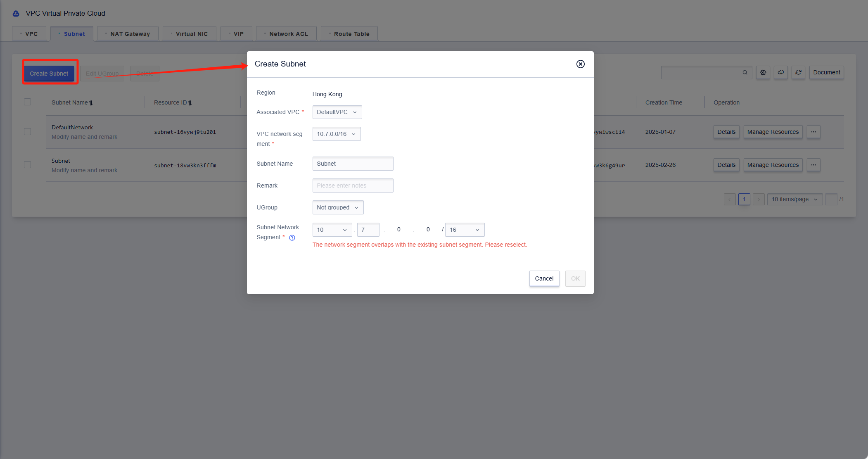Click Manage Resources for the 2025-02-26 row
The width and height of the screenshot is (868, 459).
[773, 165]
